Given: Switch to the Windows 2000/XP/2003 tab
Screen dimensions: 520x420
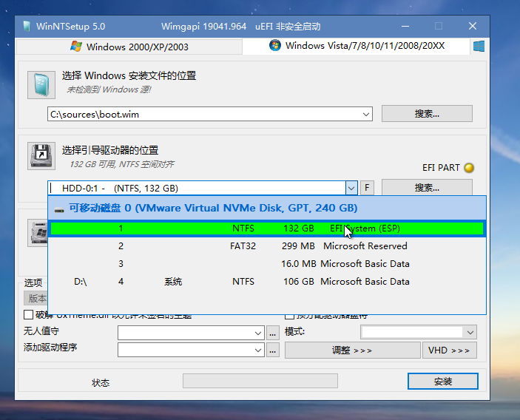Looking at the screenshot, I should [129, 47].
